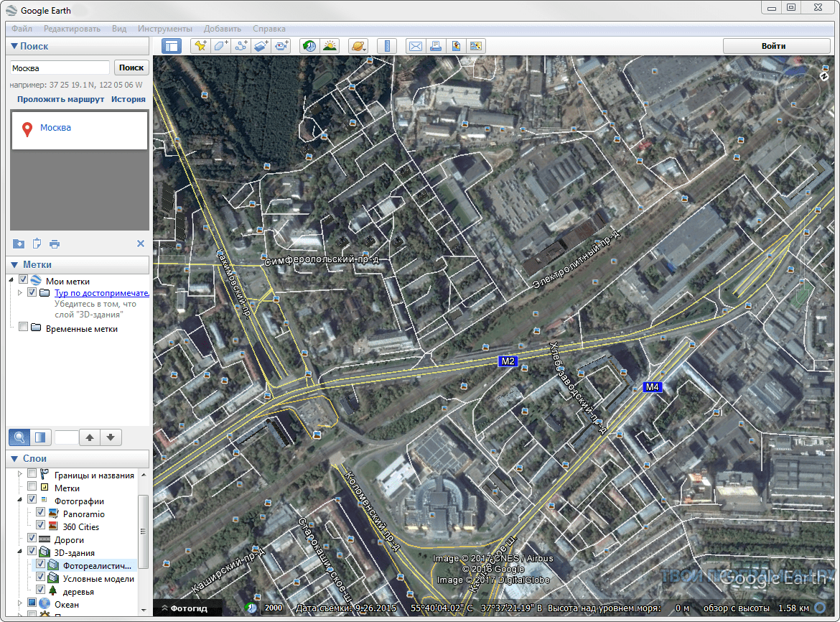840x622 pixels.
Task: Open the Инструменты menu
Action: click(x=164, y=29)
